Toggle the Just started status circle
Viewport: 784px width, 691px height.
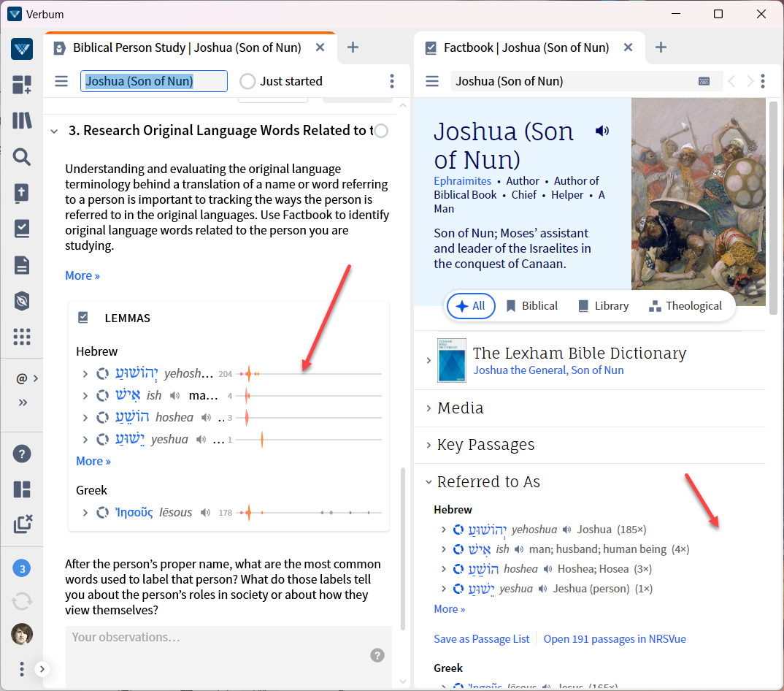(247, 81)
